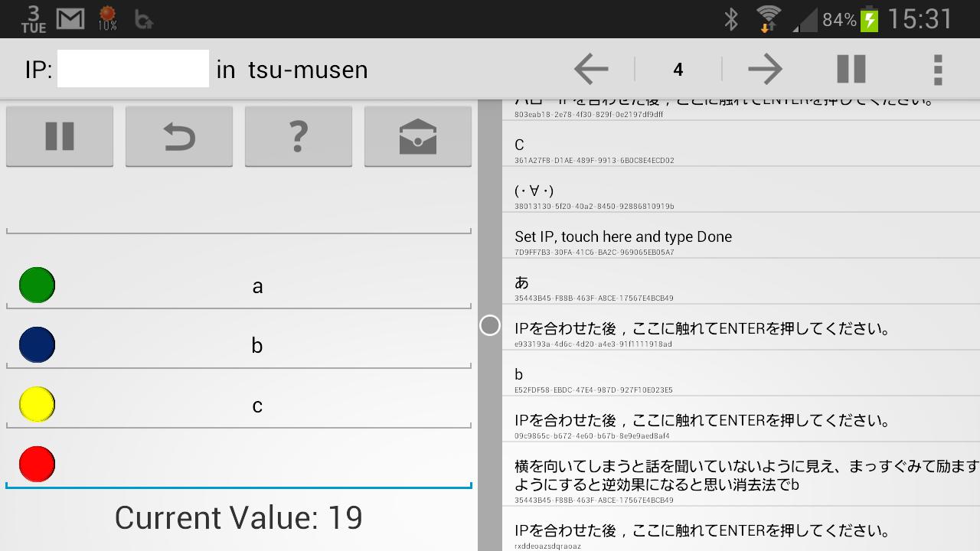The width and height of the screenshot is (980, 551).
Task: Tap the forward arrow in the top bar
Action: [x=765, y=70]
